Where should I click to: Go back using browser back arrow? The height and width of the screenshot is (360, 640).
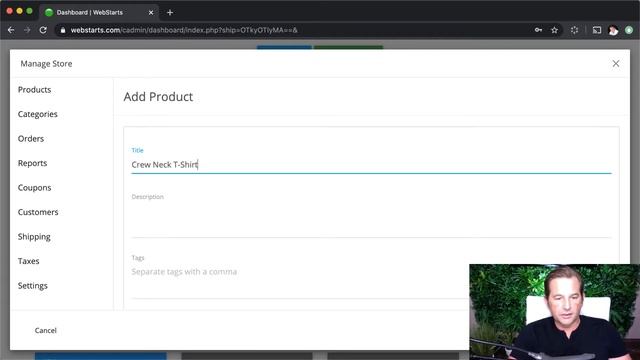[11, 30]
